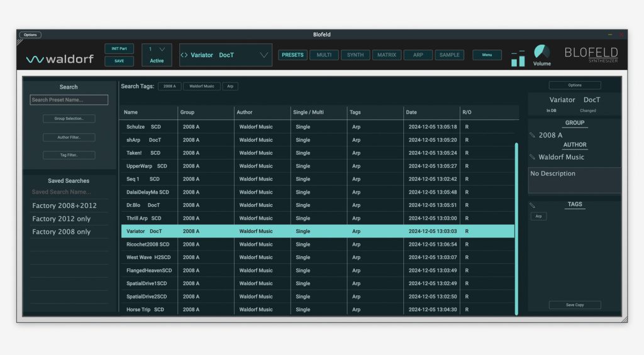644x355 pixels.
Task: Edit author pencil icon next to Waldorf Music
Action: [x=532, y=157]
